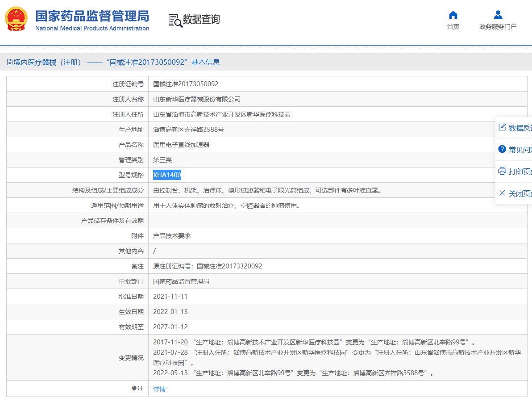
Task: Click registrant name 山东新华医疗器械股份有限公司
Action: click(197, 99)
